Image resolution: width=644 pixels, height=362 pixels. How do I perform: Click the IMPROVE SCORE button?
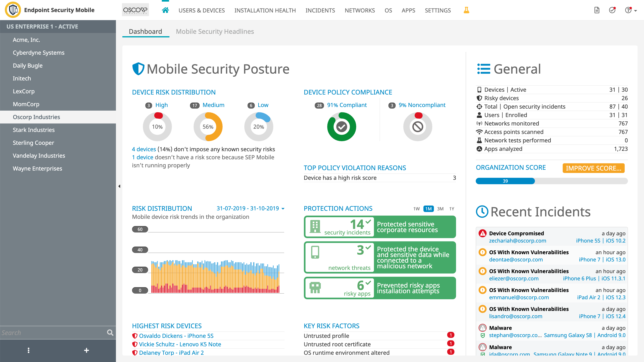point(593,168)
